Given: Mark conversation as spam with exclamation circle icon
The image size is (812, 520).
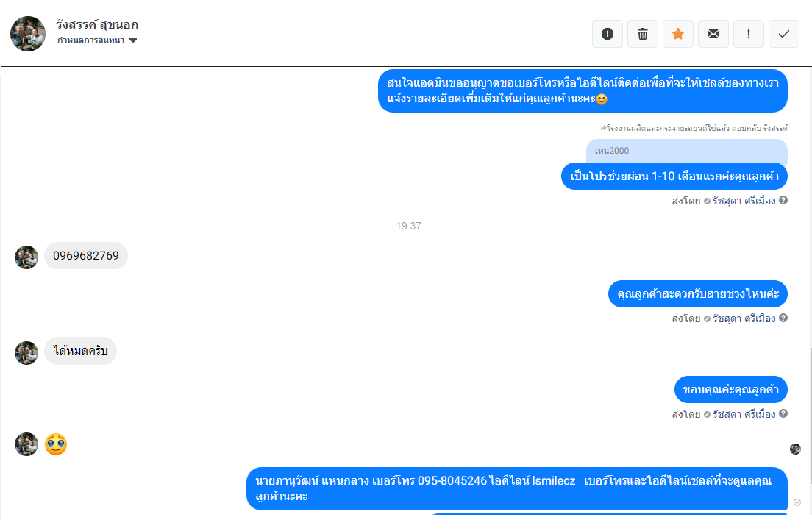Looking at the screenshot, I should click(x=608, y=34).
